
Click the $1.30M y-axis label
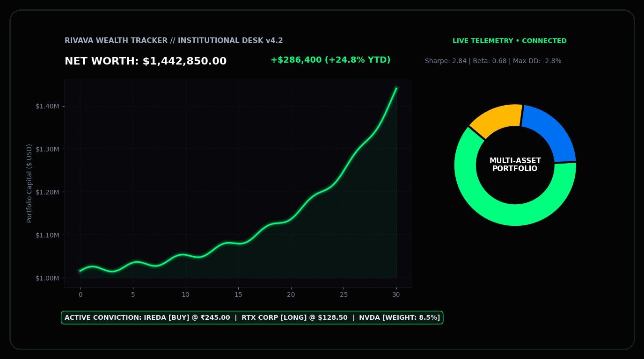coord(47,149)
